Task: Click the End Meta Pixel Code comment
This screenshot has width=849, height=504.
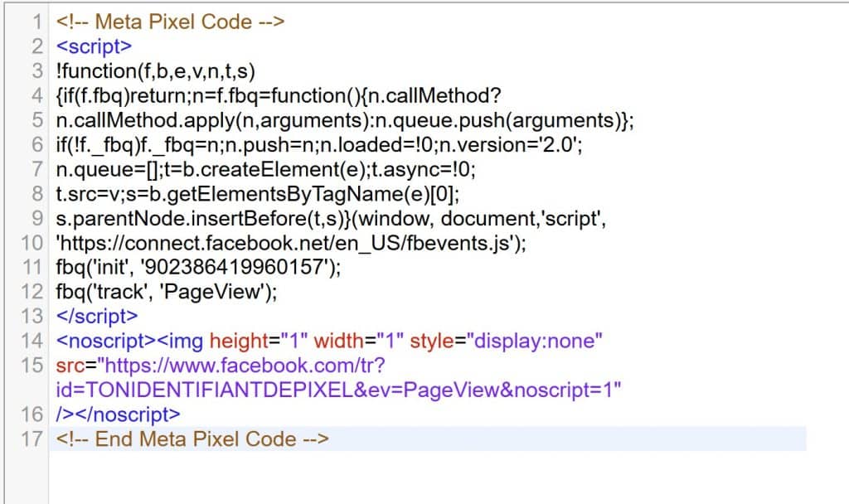Action: click(x=192, y=439)
